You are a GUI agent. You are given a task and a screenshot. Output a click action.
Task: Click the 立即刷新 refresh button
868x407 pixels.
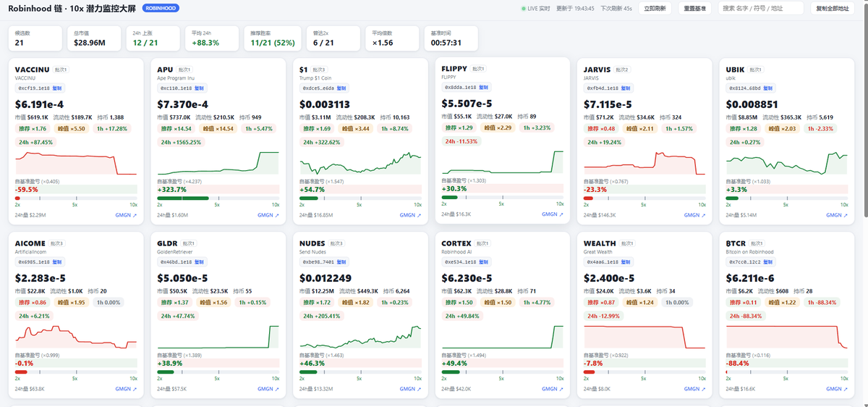(x=655, y=9)
